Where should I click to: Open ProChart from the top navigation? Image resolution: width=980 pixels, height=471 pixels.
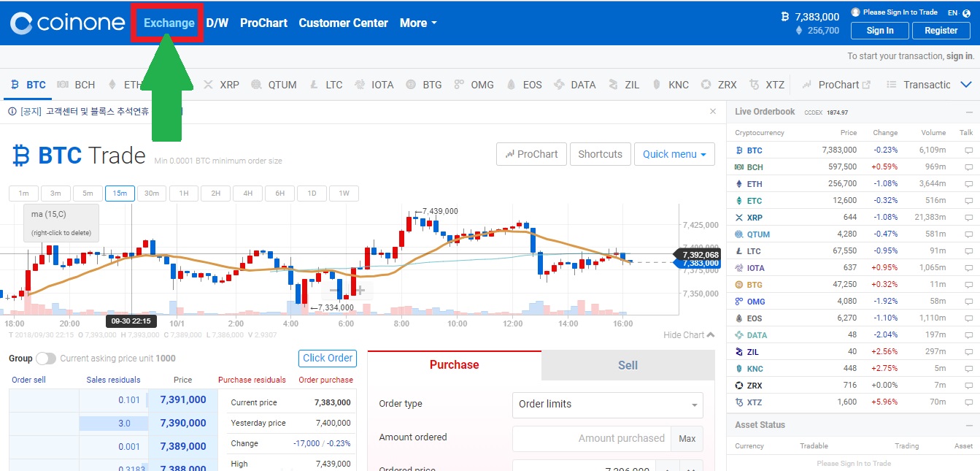click(x=263, y=23)
